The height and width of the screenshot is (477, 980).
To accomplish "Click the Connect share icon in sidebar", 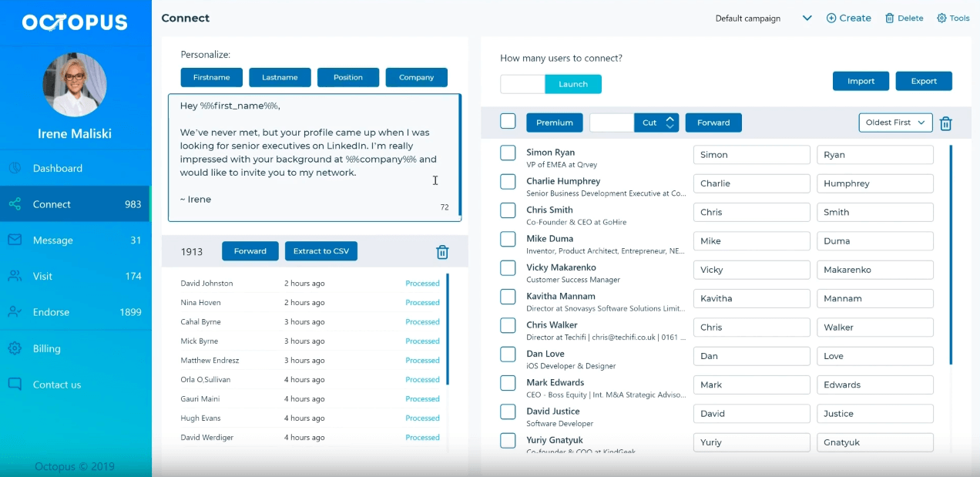I will 15,204.
